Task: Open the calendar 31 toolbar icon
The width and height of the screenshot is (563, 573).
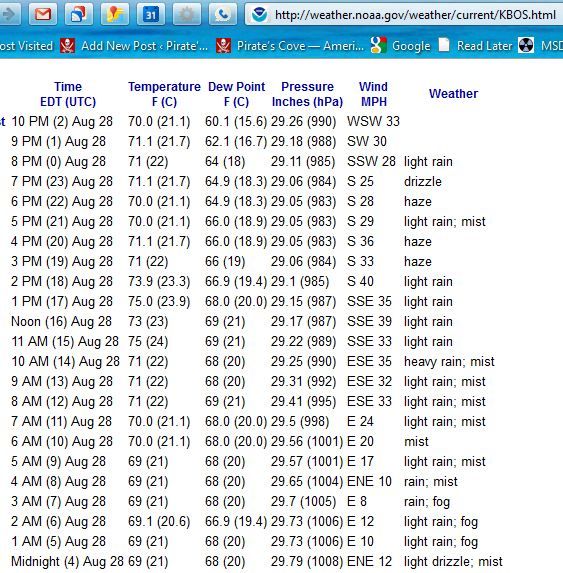Action: point(151,15)
